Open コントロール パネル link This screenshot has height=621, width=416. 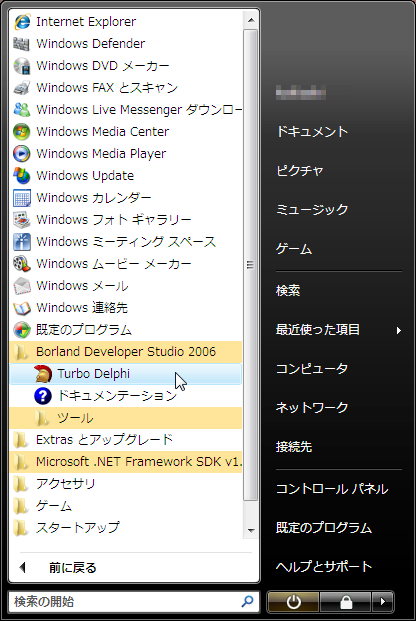click(332, 489)
